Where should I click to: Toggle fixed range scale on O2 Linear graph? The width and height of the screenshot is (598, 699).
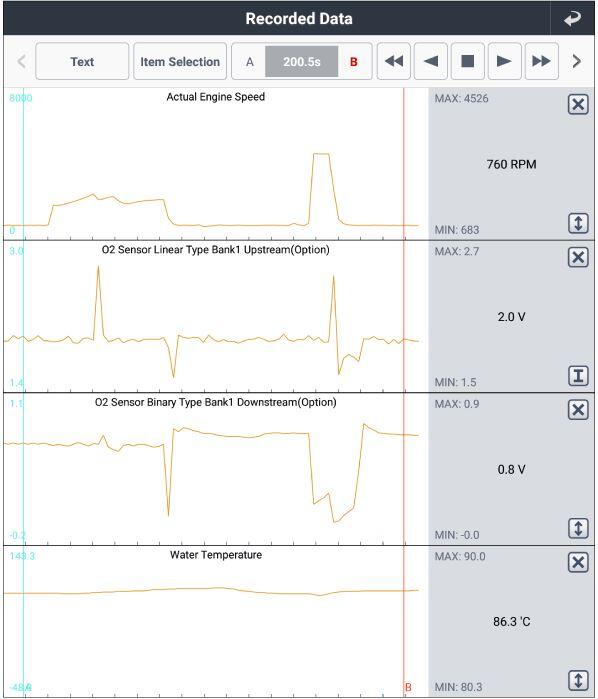point(578,376)
